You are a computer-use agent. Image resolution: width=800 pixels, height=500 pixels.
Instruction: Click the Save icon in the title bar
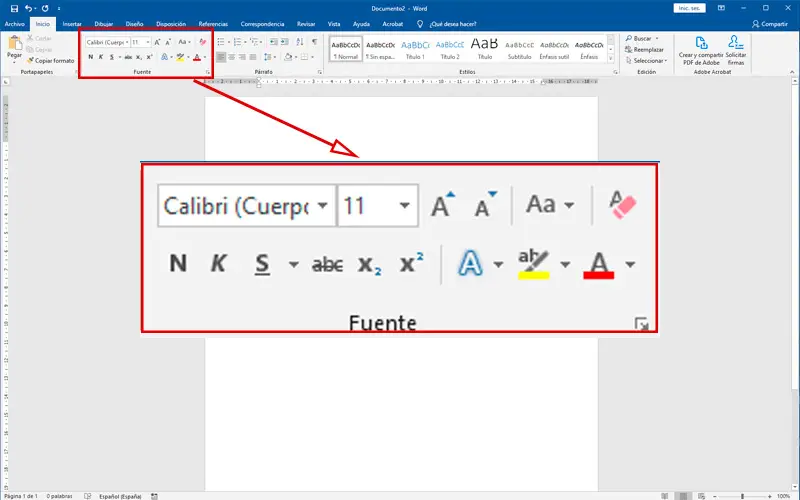pos(12,8)
